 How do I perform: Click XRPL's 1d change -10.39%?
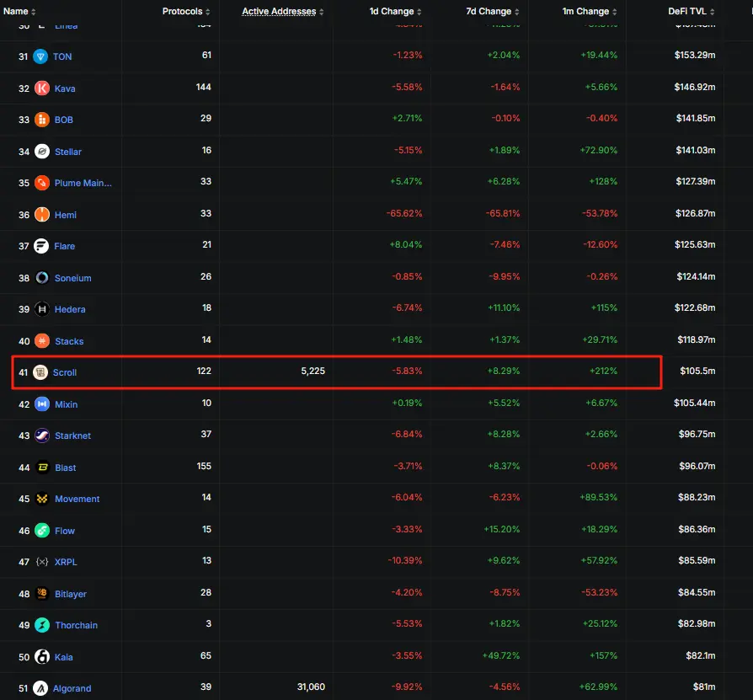[405, 560]
